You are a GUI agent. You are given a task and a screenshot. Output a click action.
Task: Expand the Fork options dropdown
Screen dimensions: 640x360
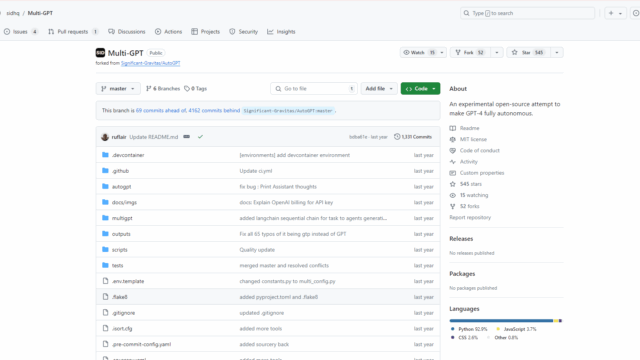click(497, 52)
